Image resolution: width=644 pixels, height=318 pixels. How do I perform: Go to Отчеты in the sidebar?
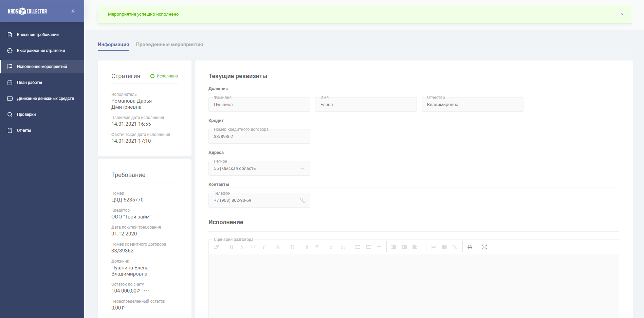tap(24, 130)
